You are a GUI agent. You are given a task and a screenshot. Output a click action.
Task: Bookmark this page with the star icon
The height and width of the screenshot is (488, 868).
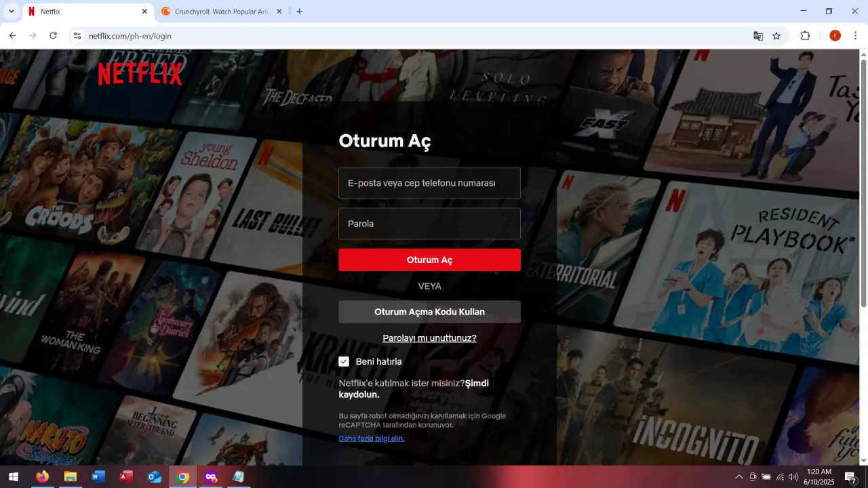776,36
